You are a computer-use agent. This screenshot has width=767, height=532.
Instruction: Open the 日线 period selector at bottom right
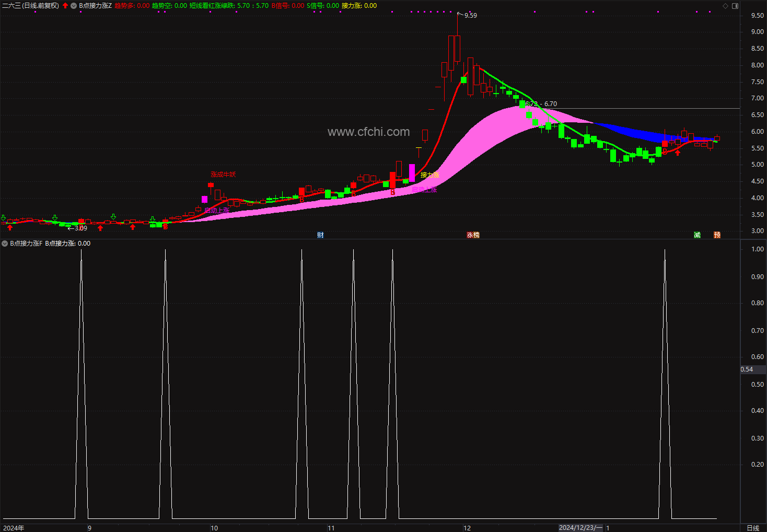point(753,528)
